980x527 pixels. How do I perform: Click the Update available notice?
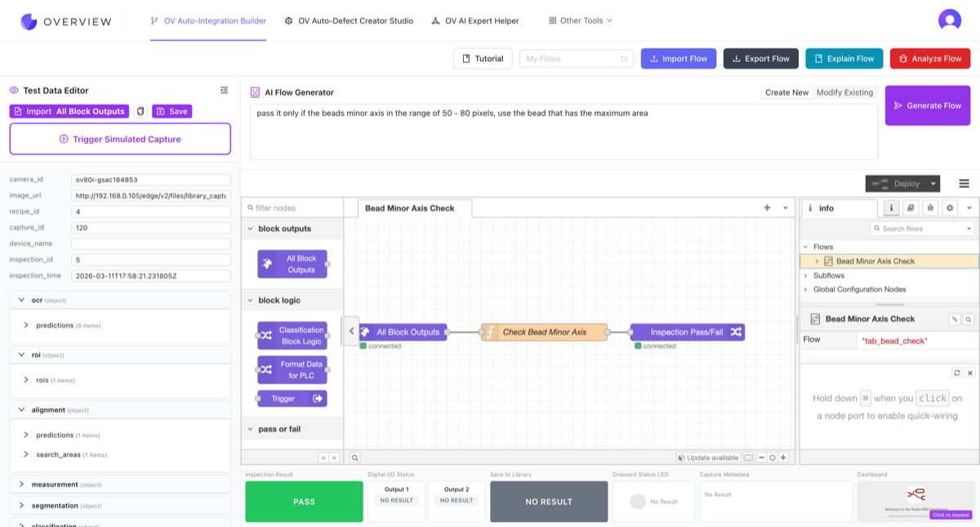click(707, 458)
